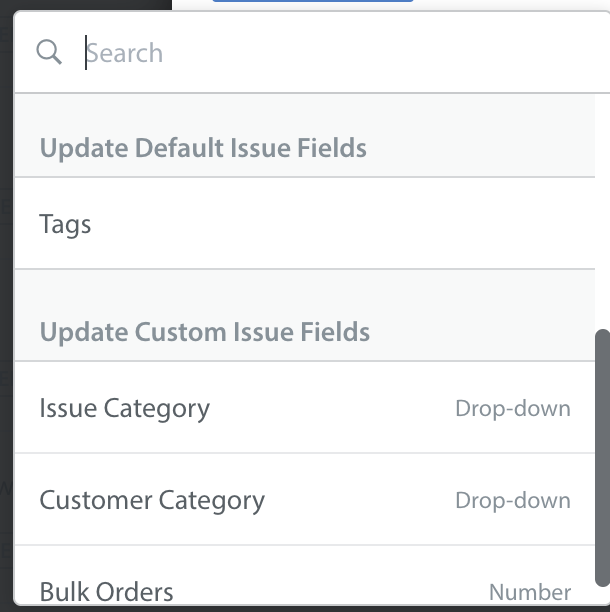Click the Update Default Issue Fields header
The height and width of the screenshot is (612, 610).
point(203,148)
